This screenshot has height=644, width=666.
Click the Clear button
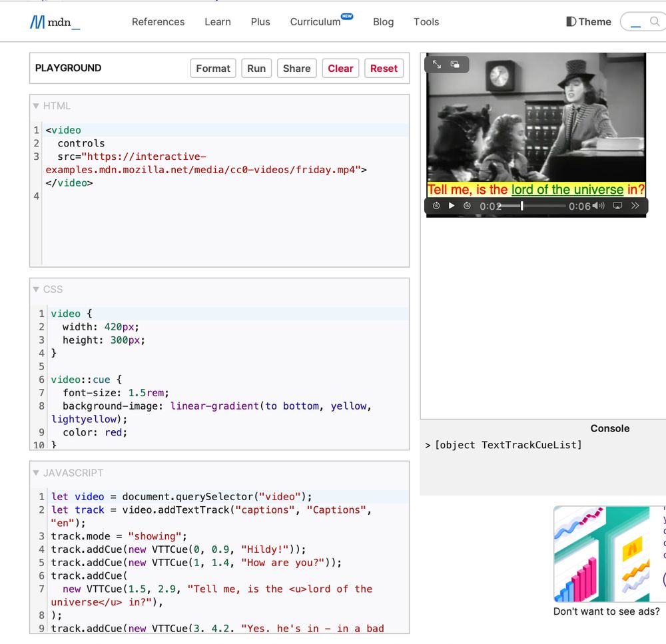(x=340, y=69)
